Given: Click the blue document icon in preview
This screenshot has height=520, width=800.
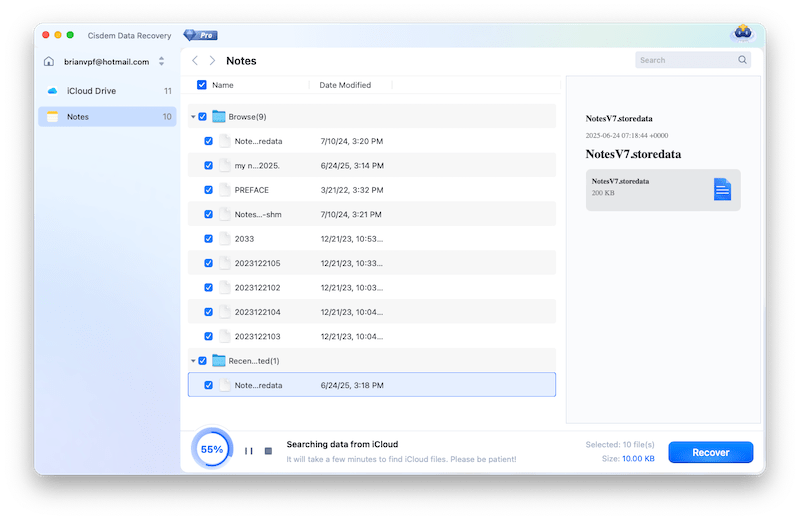Looking at the screenshot, I should (x=722, y=188).
